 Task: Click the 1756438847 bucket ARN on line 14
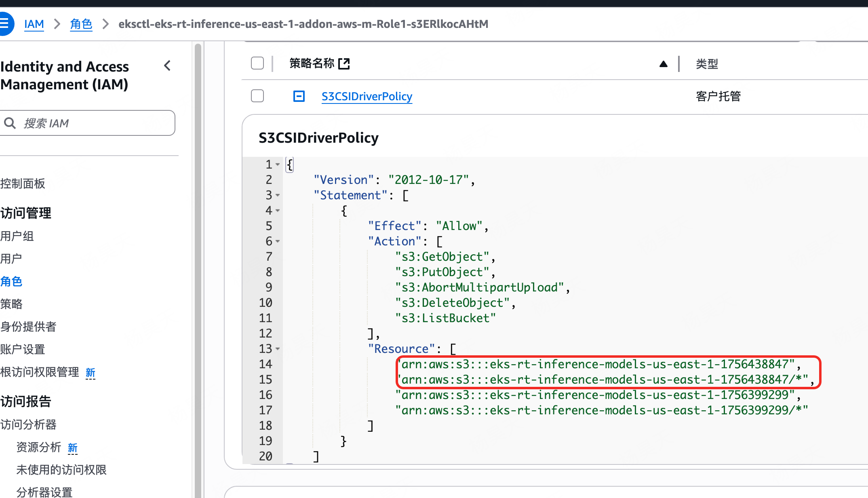(595, 364)
